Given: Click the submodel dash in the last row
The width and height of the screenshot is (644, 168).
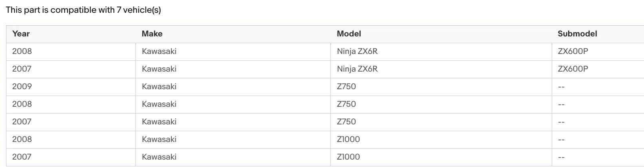Looking at the screenshot, I should pos(561,157).
